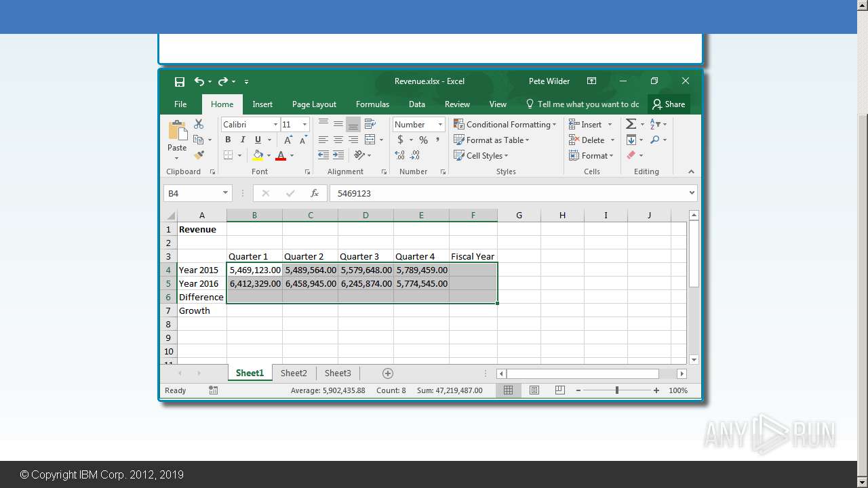Middle align cell contents
The height and width of the screenshot is (488, 868).
(338, 124)
